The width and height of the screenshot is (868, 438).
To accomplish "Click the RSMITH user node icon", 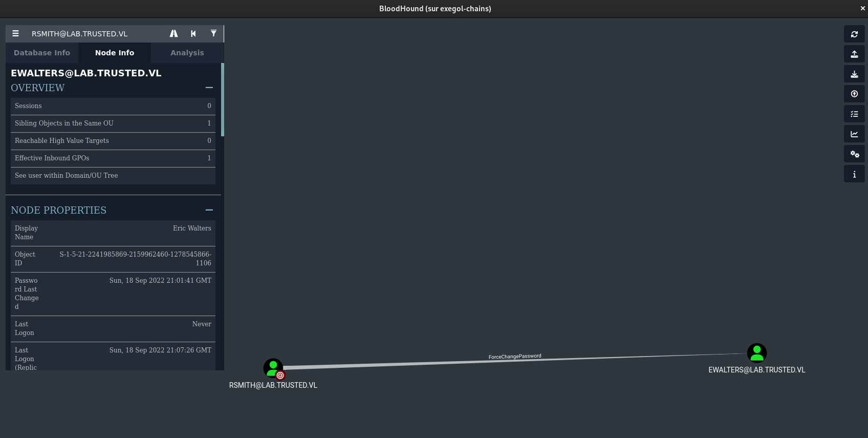I will 273,368.
